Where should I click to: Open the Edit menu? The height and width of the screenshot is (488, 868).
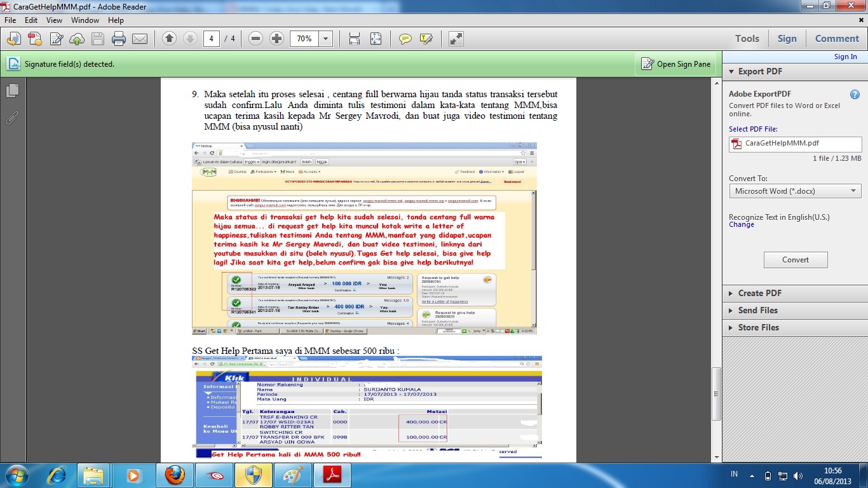(x=31, y=20)
